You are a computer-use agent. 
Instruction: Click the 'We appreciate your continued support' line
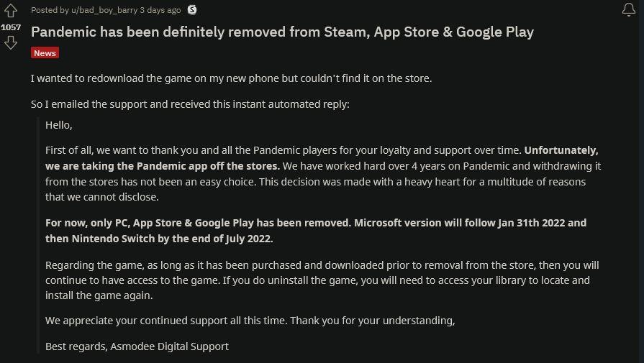click(250, 321)
